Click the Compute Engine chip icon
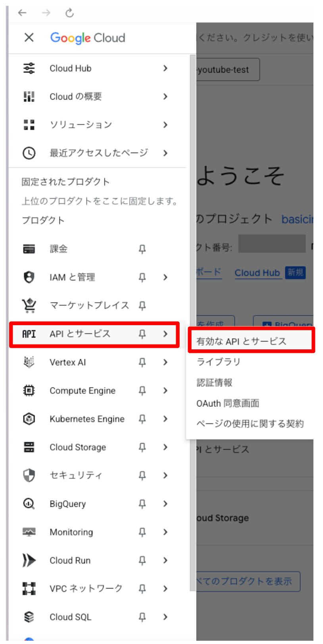Viewport: 323px width, 644px height. (x=29, y=391)
